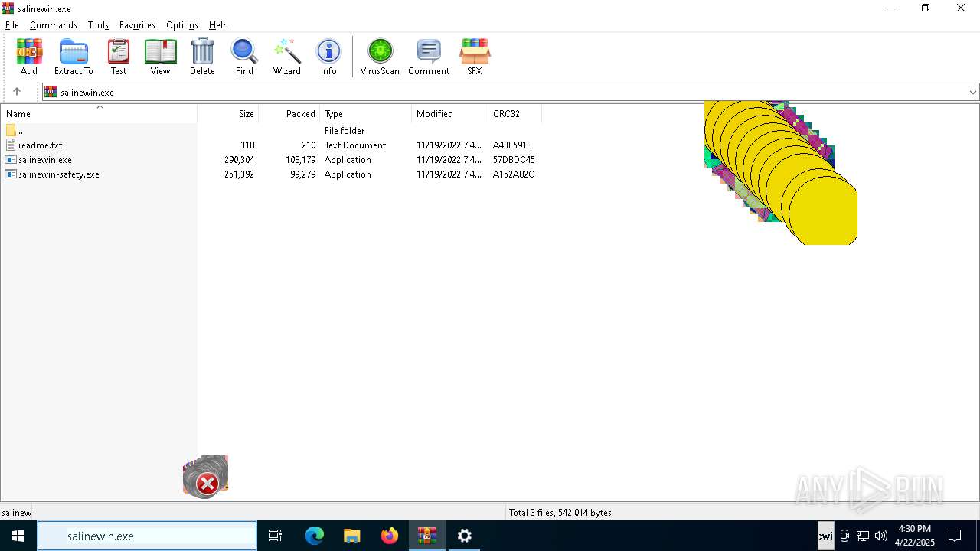Viewport: 980px width, 551px height.
Task: Open the File menu
Action: (11, 25)
